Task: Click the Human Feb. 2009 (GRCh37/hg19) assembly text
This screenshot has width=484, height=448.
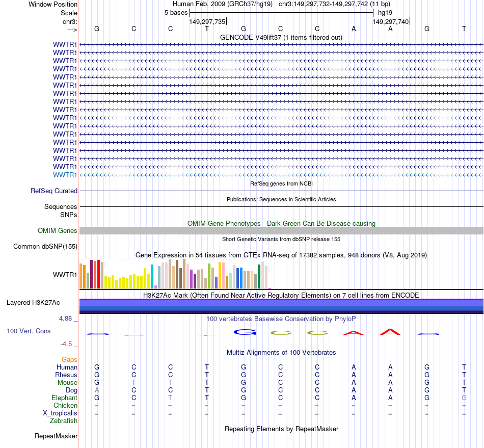Action: 223,4
